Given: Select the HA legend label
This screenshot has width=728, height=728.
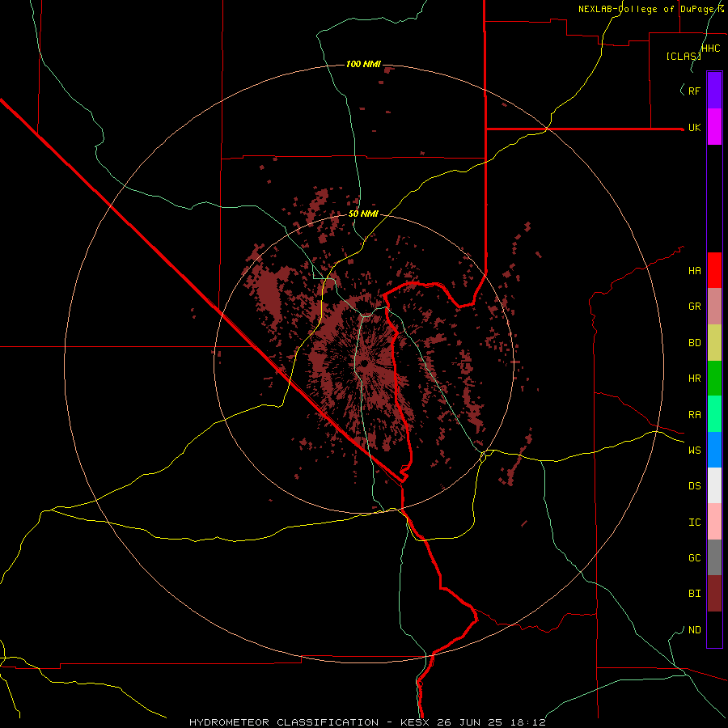Looking at the screenshot, I should pos(694,271).
